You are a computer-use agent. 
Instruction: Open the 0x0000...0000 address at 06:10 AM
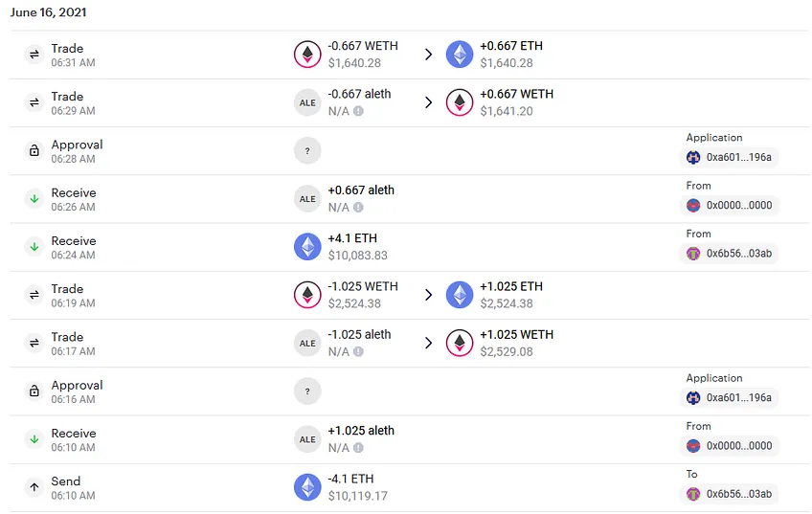click(729, 446)
